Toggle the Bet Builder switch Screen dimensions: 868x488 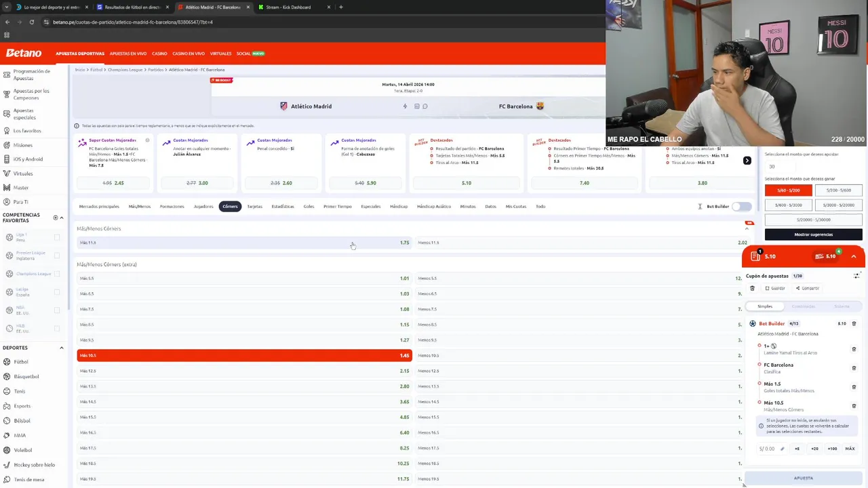[742, 206]
